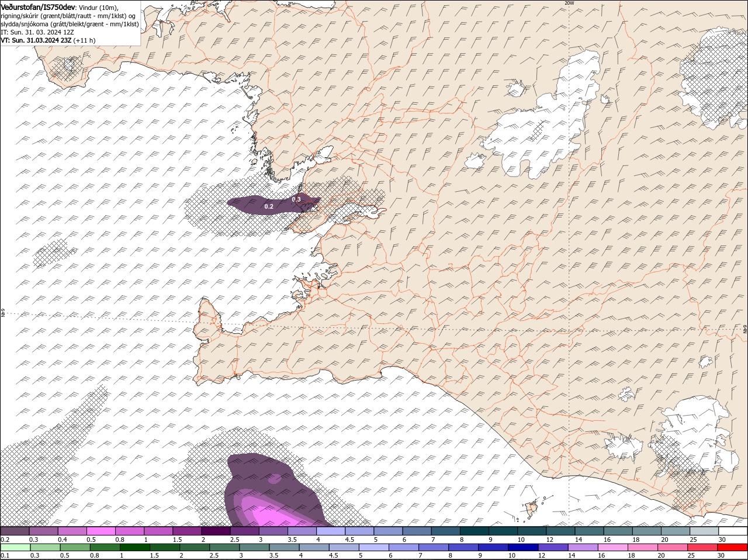Click the '20W' longitude label at top

coord(569,3)
